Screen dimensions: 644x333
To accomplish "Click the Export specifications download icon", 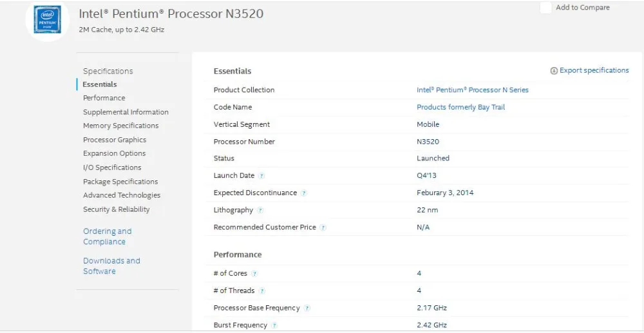I will tap(554, 71).
